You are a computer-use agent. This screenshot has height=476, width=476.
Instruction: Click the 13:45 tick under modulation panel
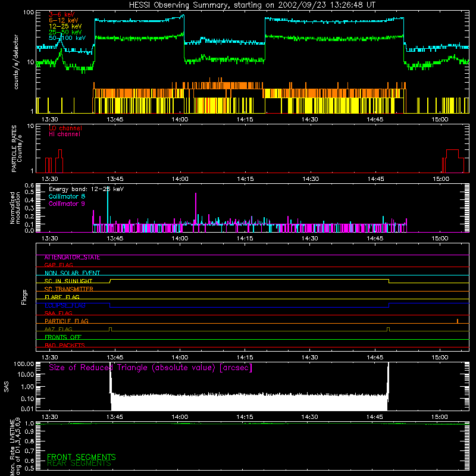click(x=115, y=239)
